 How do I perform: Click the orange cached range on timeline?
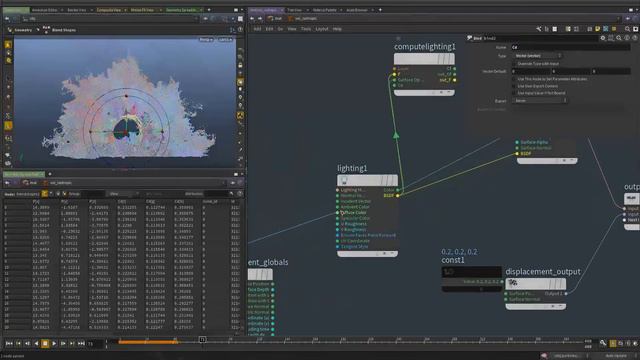[148, 342]
